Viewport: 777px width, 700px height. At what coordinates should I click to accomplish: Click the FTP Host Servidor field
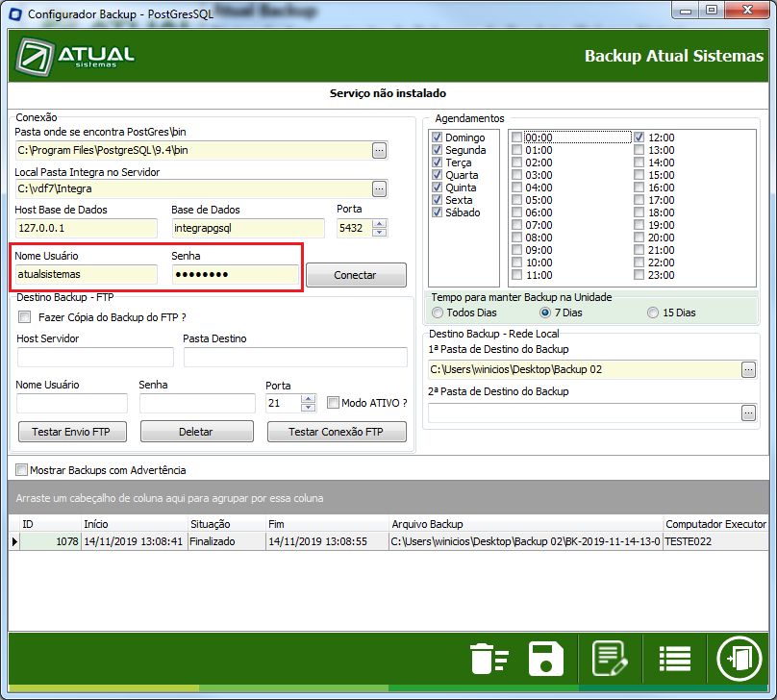click(x=95, y=357)
